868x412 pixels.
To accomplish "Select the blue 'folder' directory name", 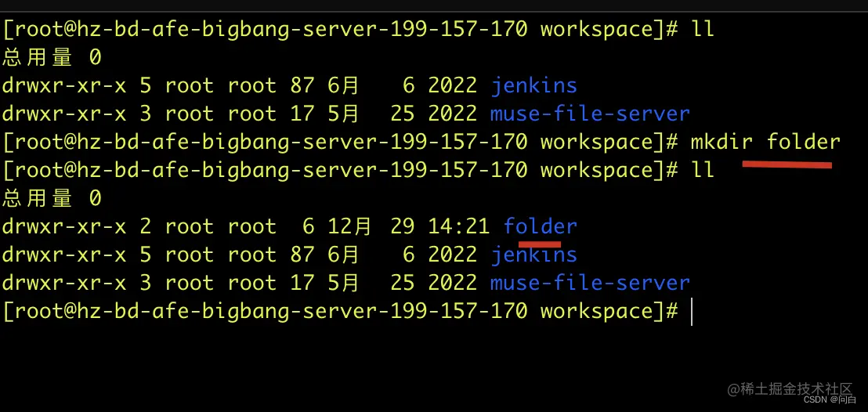I will pyautogui.click(x=541, y=226).
